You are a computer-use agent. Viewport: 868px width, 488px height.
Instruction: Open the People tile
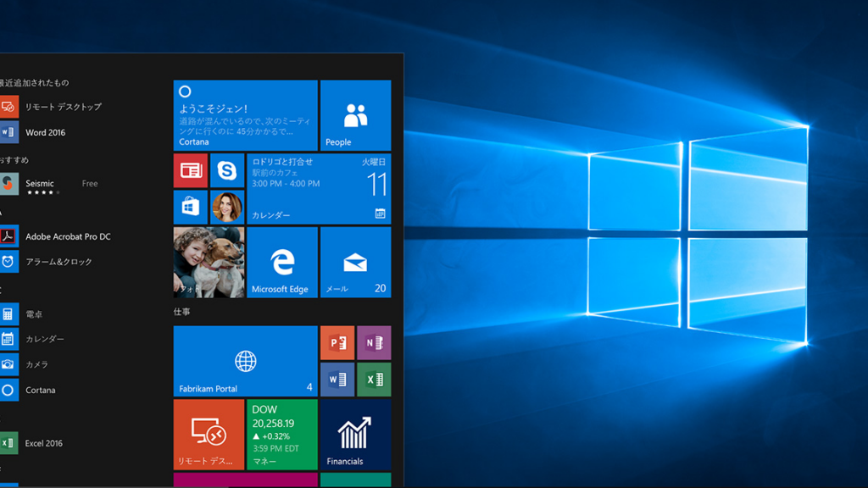click(355, 115)
